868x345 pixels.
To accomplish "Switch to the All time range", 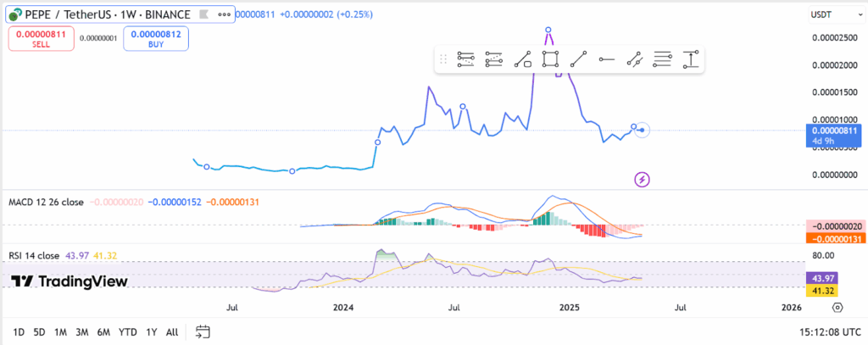I will coord(172,332).
